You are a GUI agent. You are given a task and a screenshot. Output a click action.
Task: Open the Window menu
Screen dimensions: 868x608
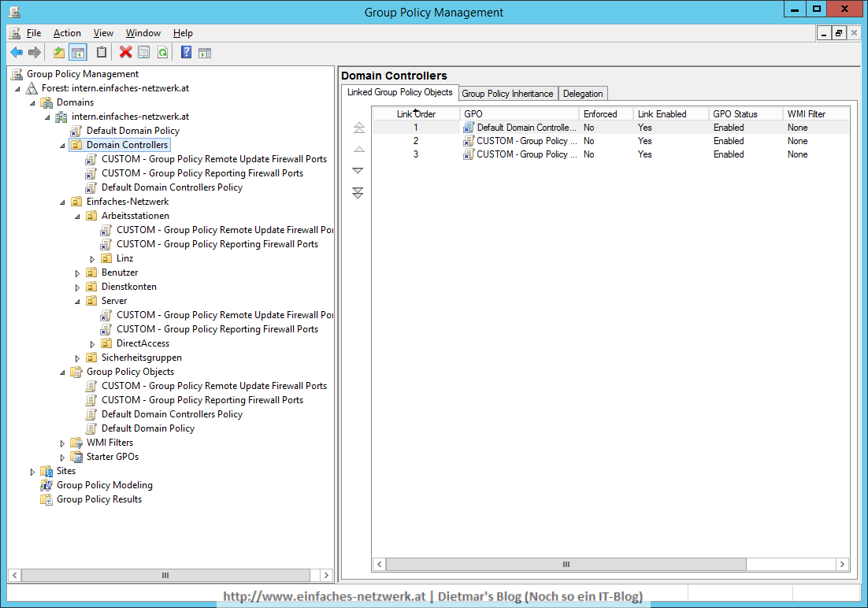[143, 33]
